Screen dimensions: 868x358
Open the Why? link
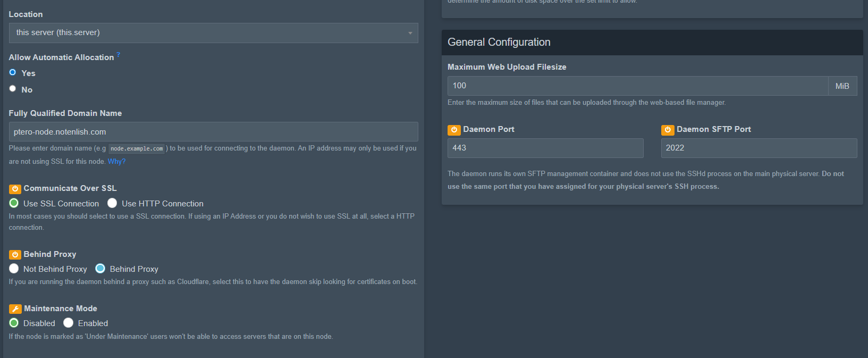coord(117,161)
